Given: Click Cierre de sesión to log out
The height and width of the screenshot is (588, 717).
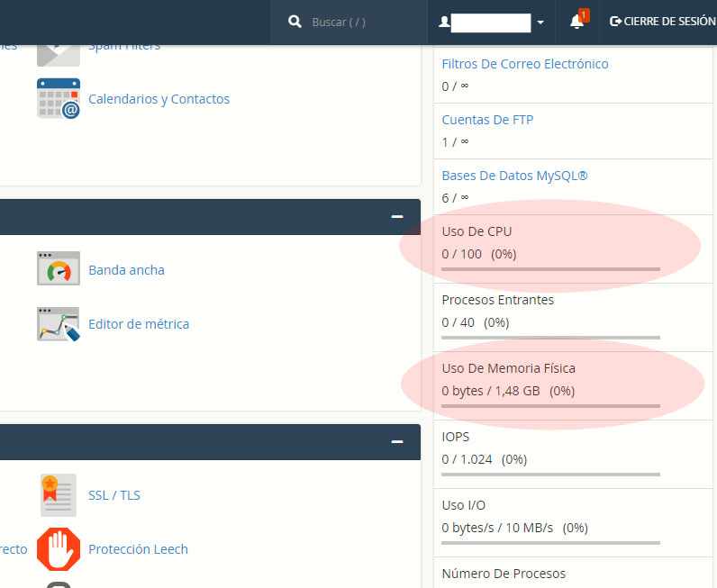Looking at the screenshot, I should (x=662, y=22).
